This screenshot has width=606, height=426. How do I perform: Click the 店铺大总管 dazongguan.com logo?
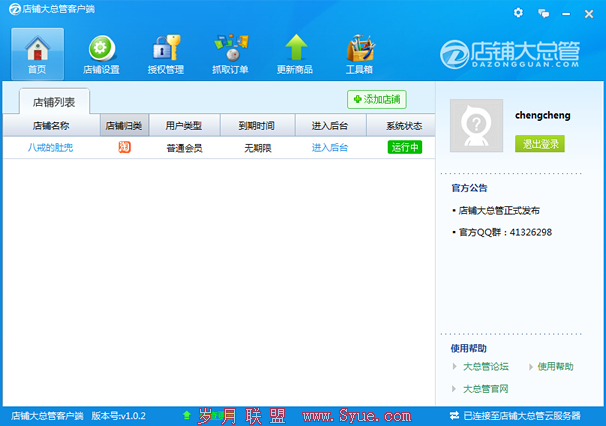tap(510, 54)
